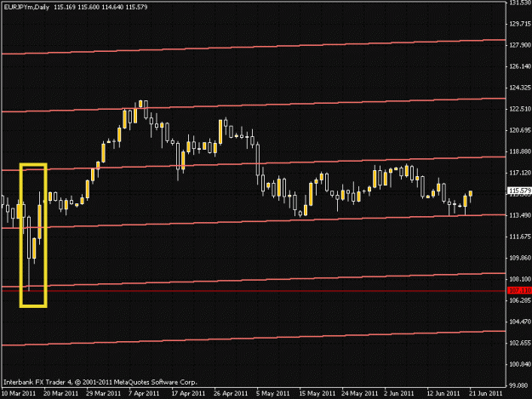Select the 122.510 price scale label

pyautogui.click(x=520, y=109)
